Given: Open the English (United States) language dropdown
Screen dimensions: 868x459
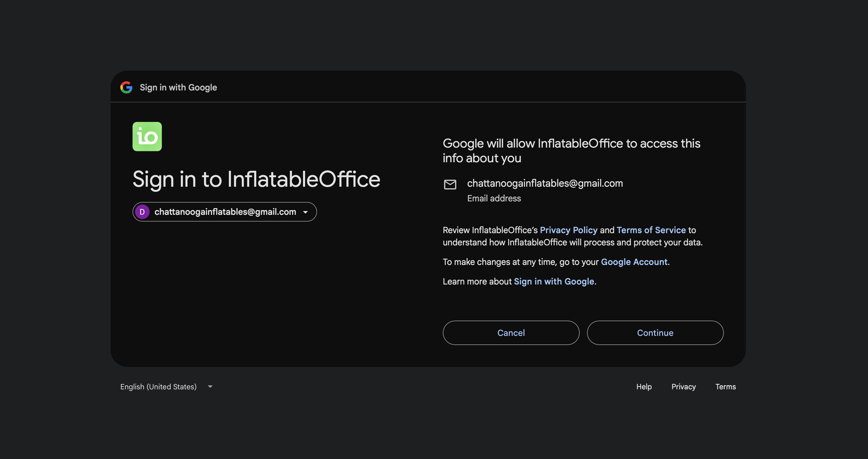Looking at the screenshot, I should 166,387.
